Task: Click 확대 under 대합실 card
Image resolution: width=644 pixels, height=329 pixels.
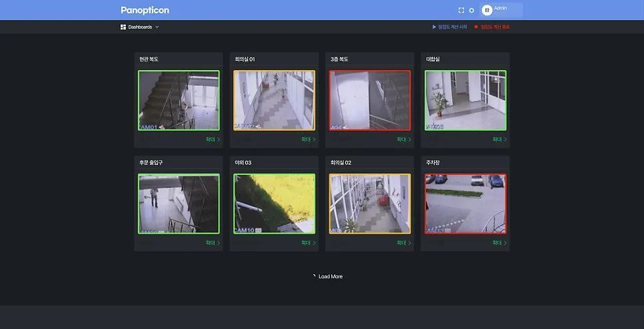Action: click(499, 140)
